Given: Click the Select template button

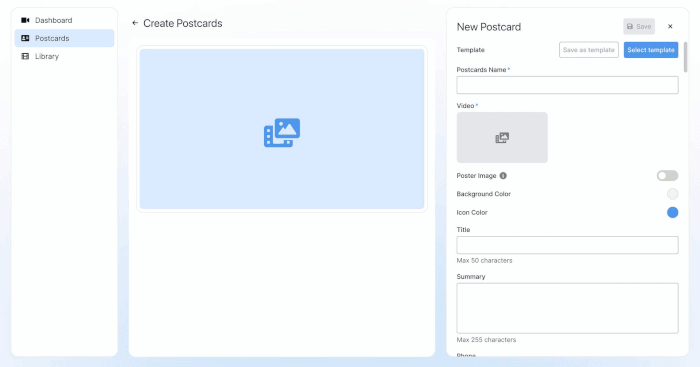Looking at the screenshot, I should point(651,50).
